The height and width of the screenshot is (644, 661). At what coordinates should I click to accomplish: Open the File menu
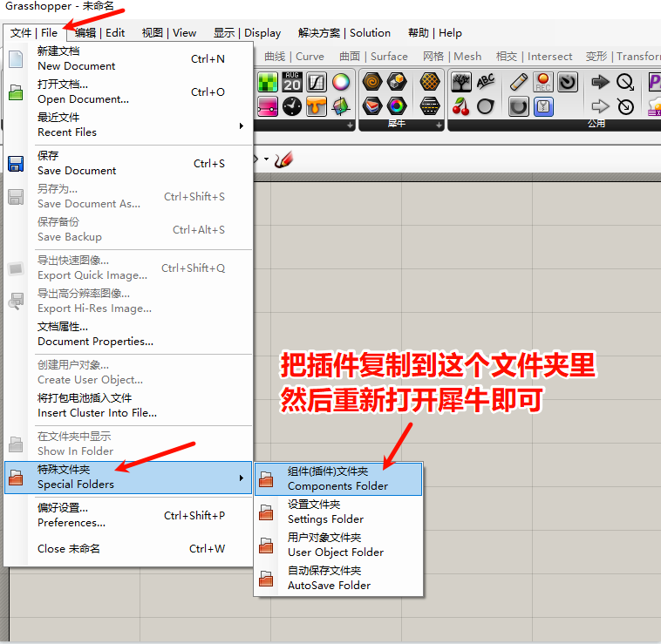click(x=34, y=33)
